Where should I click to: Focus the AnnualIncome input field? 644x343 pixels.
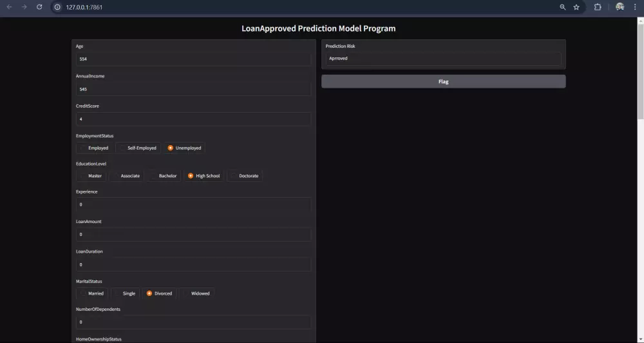pyautogui.click(x=193, y=89)
